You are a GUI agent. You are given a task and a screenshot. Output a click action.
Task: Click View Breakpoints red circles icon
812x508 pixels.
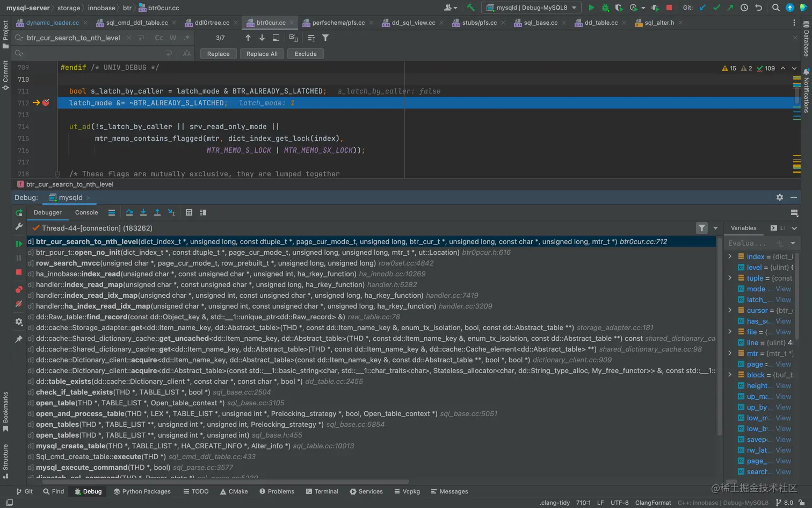pyautogui.click(x=19, y=290)
